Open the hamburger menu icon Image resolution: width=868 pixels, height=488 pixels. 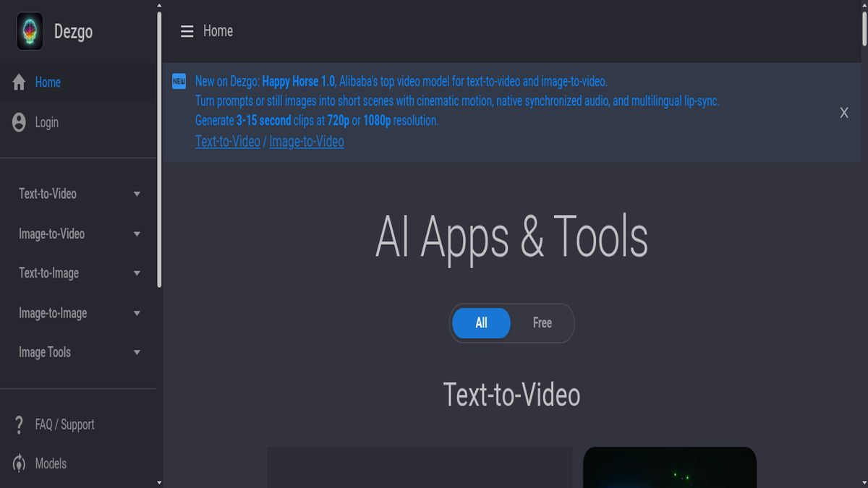click(x=187, y=31)
